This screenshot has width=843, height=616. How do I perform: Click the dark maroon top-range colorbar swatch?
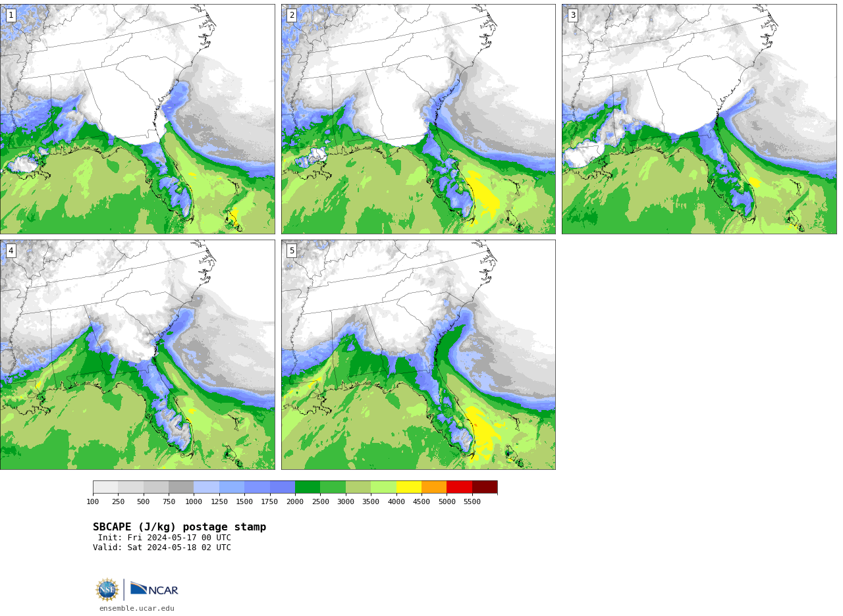[485, 487]
